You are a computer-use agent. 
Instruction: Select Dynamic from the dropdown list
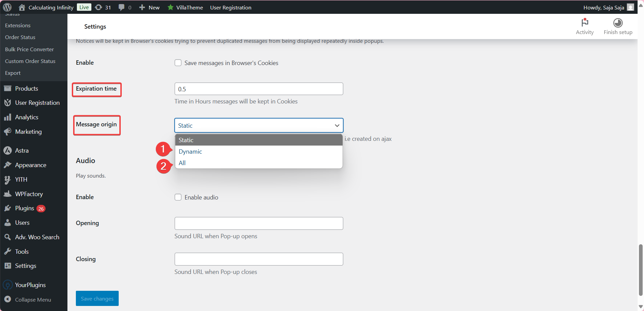(191, 152)
